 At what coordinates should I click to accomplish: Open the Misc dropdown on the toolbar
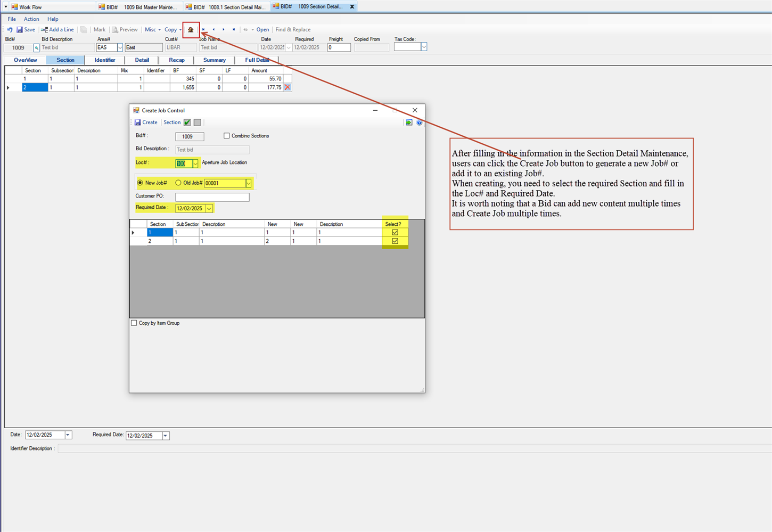click(x=152, y=29)
